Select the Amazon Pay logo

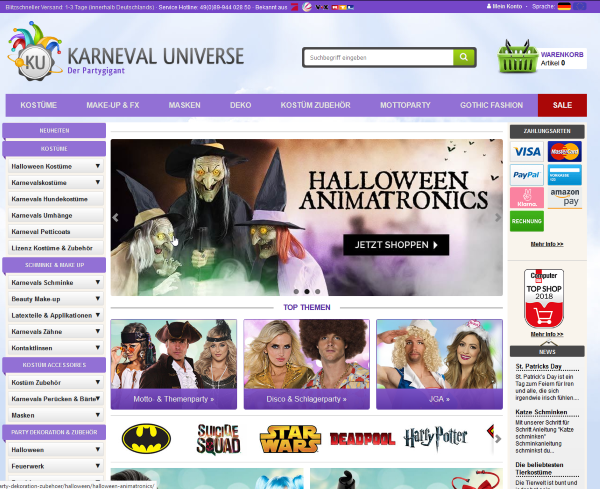[564, 198]
